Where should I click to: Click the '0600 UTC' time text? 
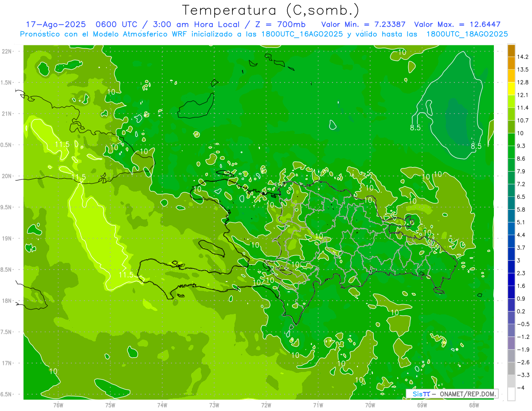(x=118, y=24)
